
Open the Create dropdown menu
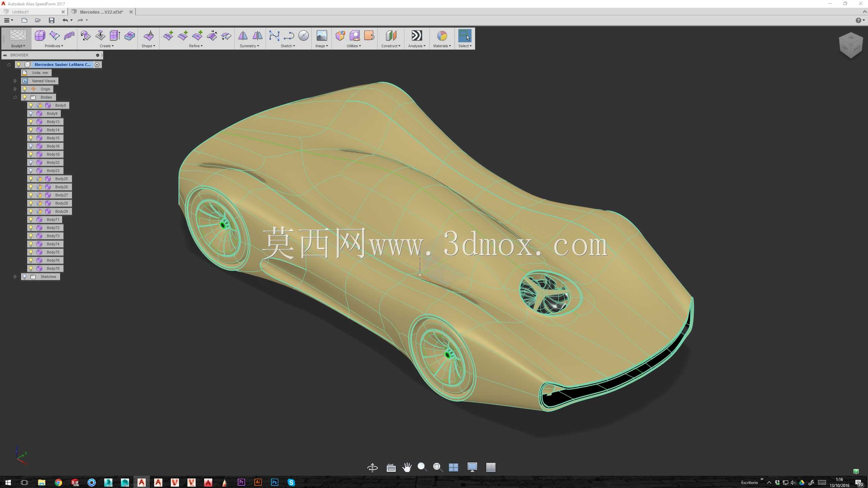point(107,46)
